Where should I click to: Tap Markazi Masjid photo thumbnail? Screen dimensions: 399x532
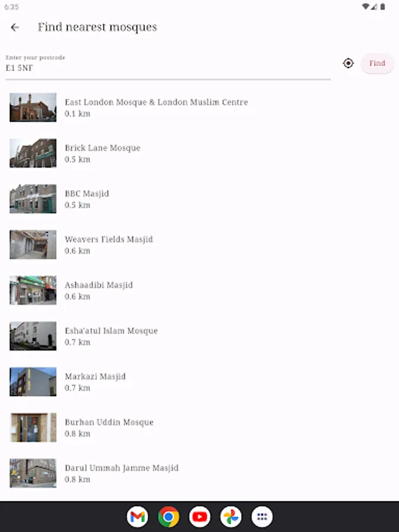pos(33,382)
